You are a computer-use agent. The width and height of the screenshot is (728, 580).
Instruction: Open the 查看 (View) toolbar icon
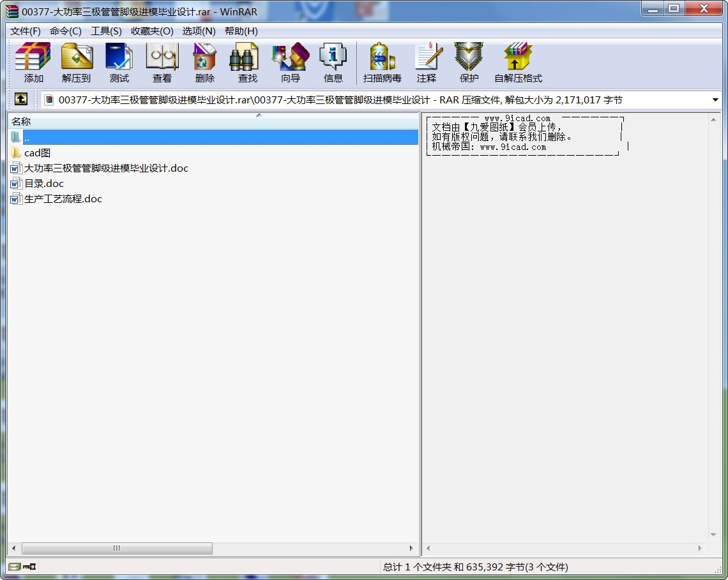coord(162,63)
